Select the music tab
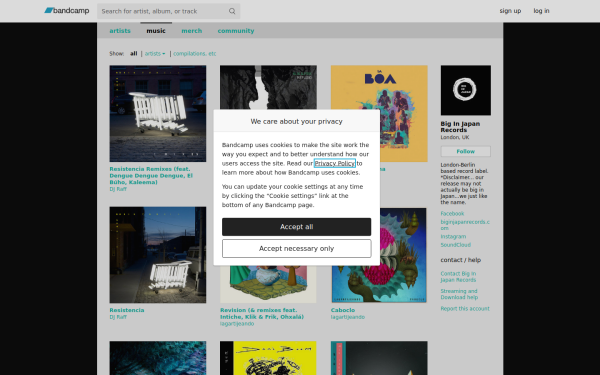The height and width of the screenshot is (375, 600). [156, 31]
